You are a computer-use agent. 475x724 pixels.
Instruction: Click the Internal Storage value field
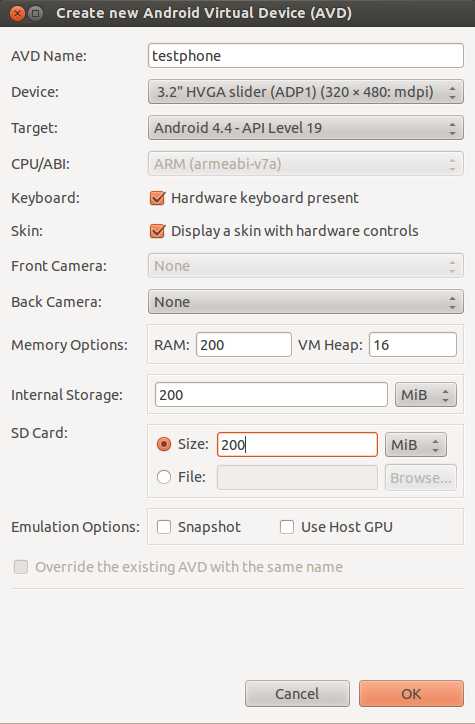coord(271,395)
